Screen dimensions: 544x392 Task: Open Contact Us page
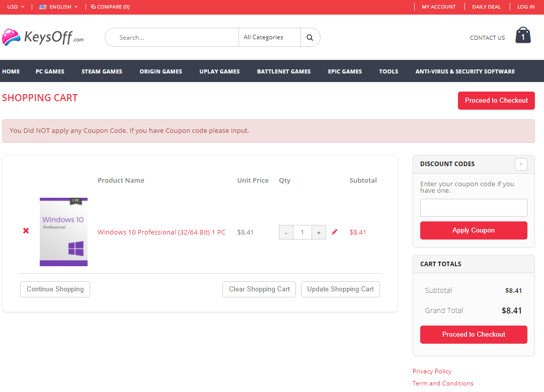487,38
